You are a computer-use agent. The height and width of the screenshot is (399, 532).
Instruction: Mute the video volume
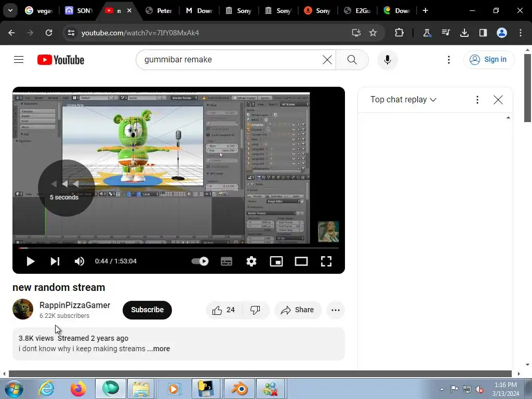point(79,261)
